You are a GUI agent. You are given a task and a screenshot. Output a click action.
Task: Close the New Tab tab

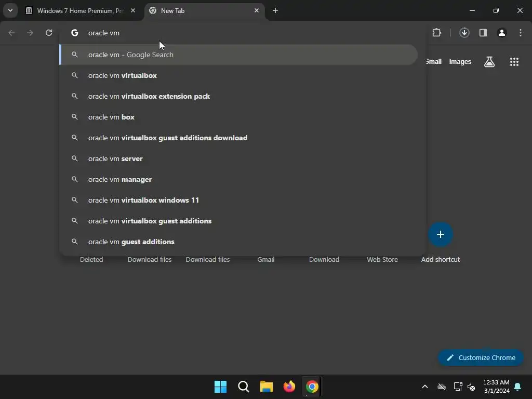pos(257,10)
